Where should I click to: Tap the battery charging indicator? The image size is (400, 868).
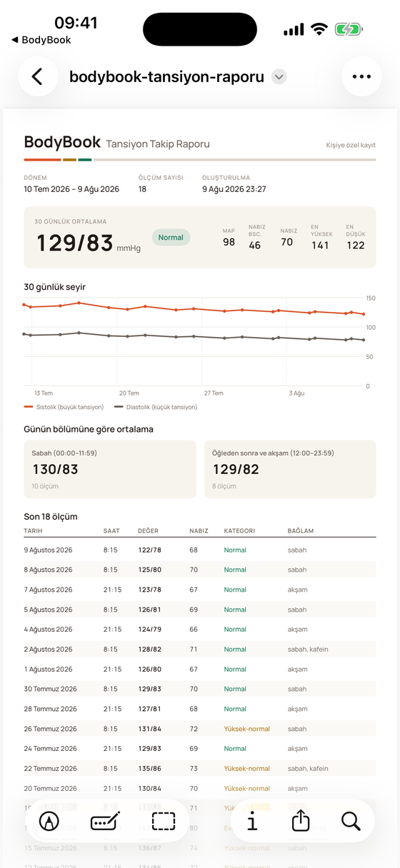point(349,29)
